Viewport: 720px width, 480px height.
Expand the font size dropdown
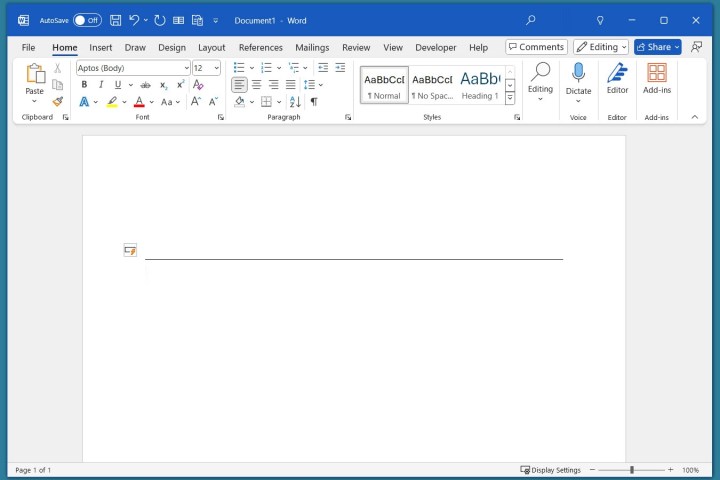click(217, 68)
